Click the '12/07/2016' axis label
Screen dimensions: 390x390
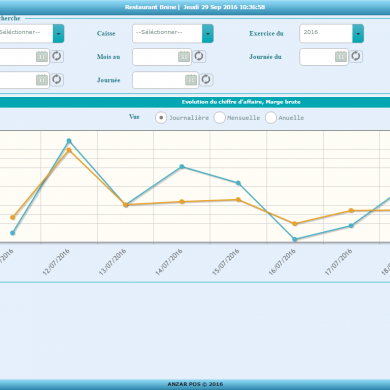[x=56, y=262]
